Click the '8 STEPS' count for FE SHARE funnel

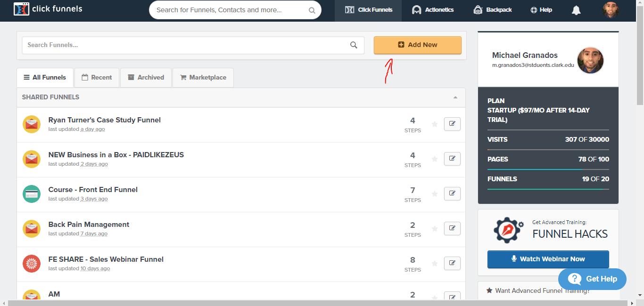[413, 264]
